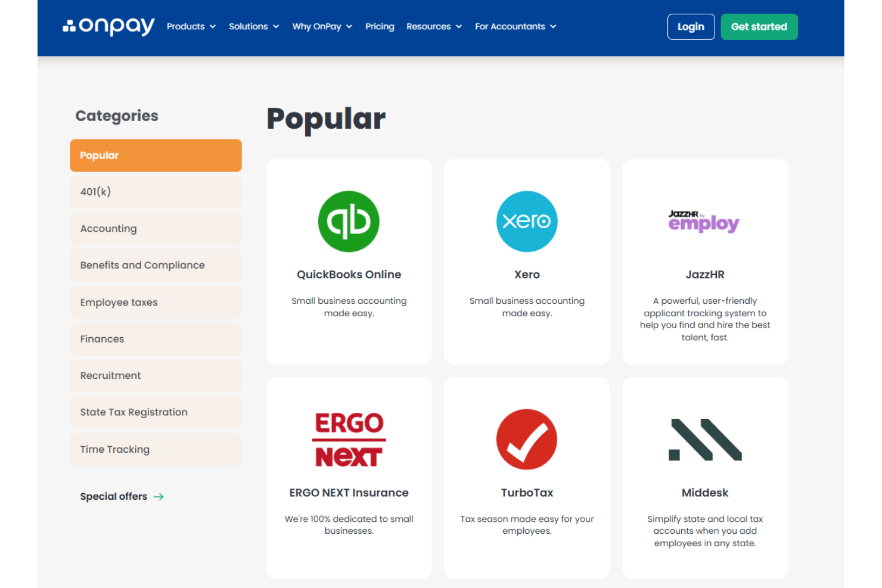Click 'Tax season made easy' description

527,525
